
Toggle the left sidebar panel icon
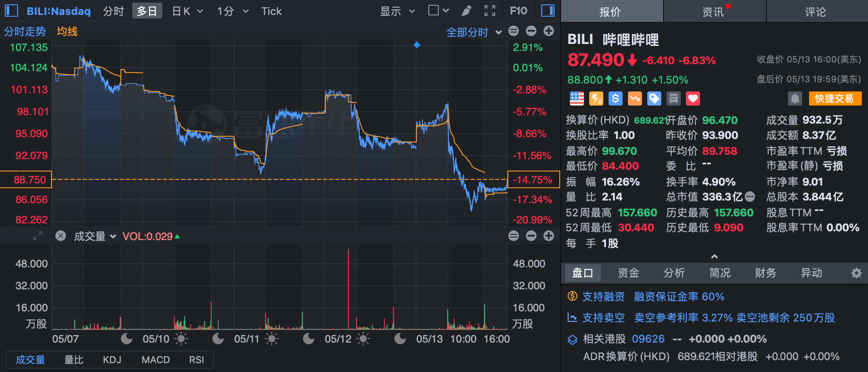click(x=11, y=11)
